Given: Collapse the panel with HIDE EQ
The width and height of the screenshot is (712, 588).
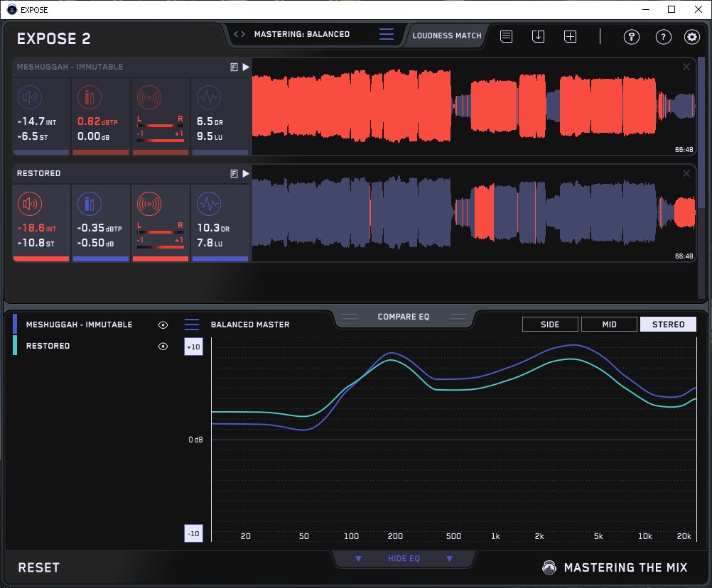Looking at the screenshot, I should tap(404, 558).
